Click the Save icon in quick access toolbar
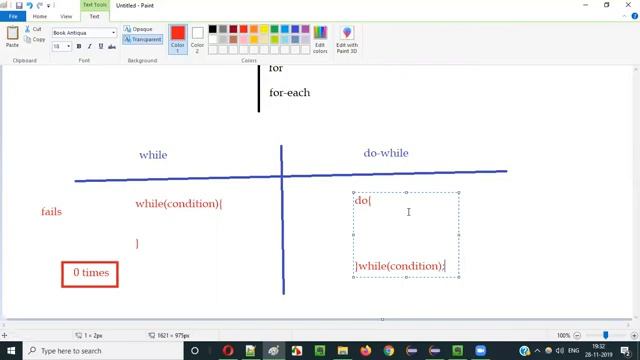The width and height of the screenshot is (640, 360). (x=19, y=5)
